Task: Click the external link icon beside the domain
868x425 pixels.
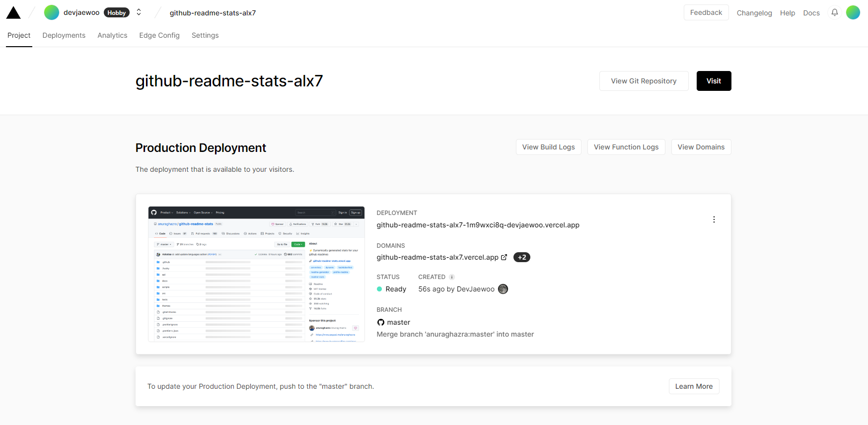Action: [x=504, y=257]
